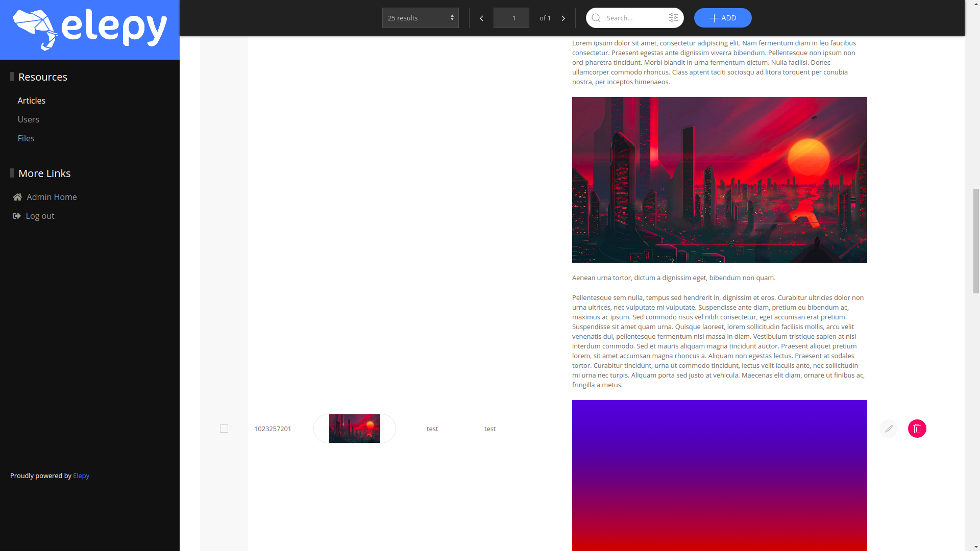This screenshot has width=980, height=551.
Task: Click the page number input field
Action: click(511, 18)
